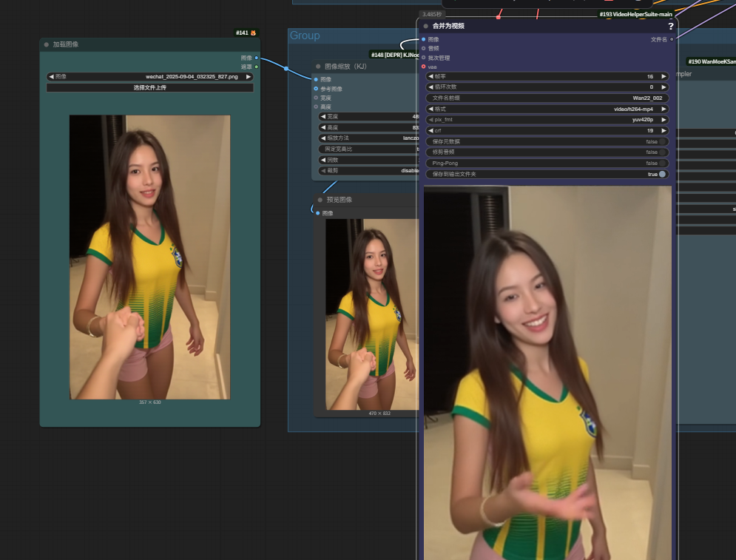Increase 帧率 using the right arrow stepper

point(664,76)
